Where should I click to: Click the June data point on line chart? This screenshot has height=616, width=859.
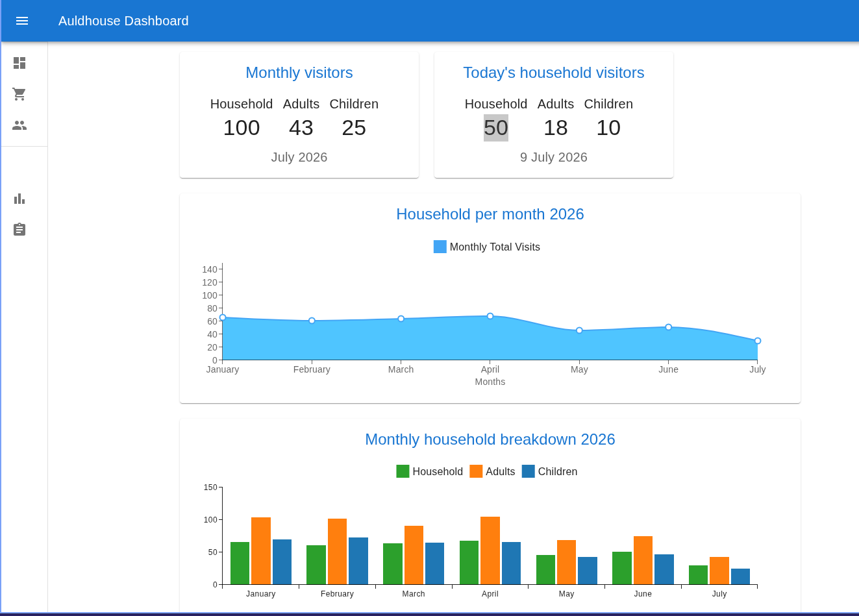[669, 327]
